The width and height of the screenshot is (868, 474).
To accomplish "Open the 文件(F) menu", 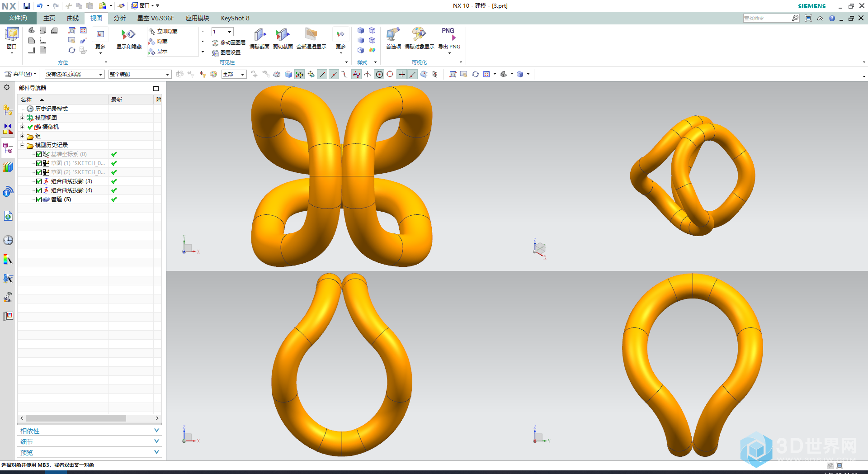I will (x=18, y=18).
